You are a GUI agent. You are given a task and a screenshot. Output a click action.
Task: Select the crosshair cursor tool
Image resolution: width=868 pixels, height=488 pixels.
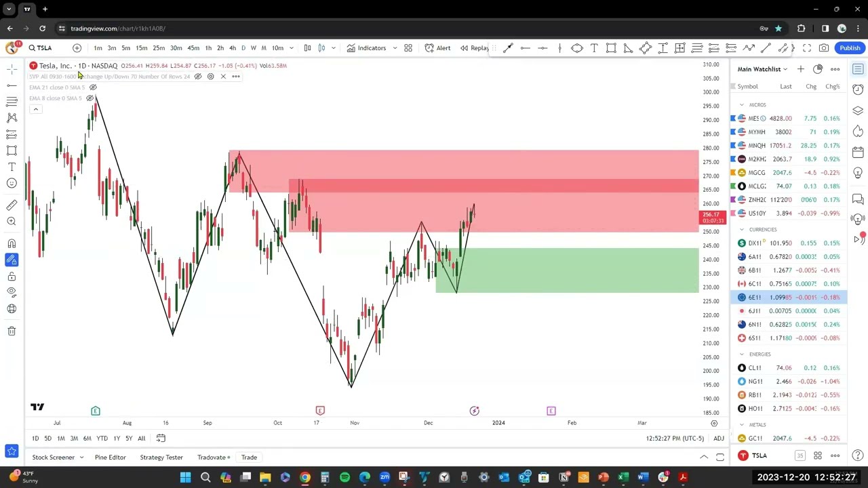pyautogui.click(x=12, y=69)
